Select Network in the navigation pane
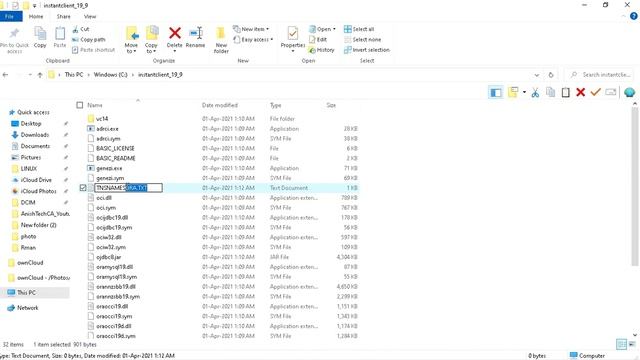Screen dimensions: 640x360 click(27, 308)
